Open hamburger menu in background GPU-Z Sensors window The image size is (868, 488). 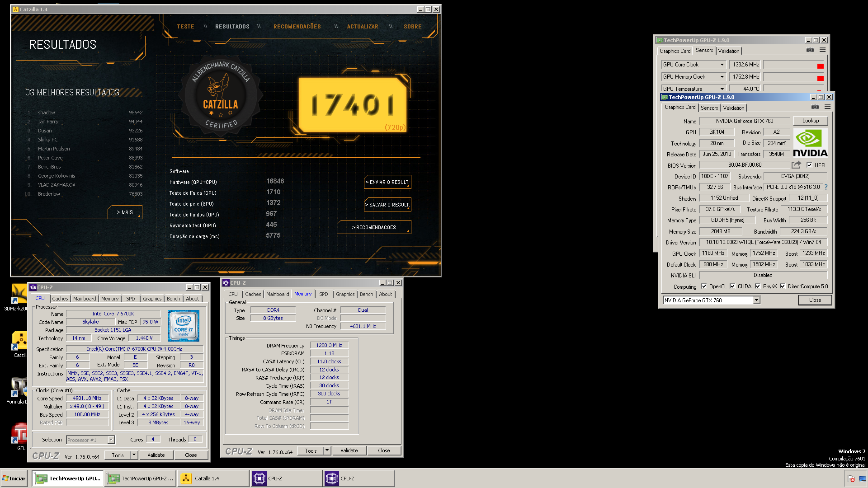(x=823, y=50)
